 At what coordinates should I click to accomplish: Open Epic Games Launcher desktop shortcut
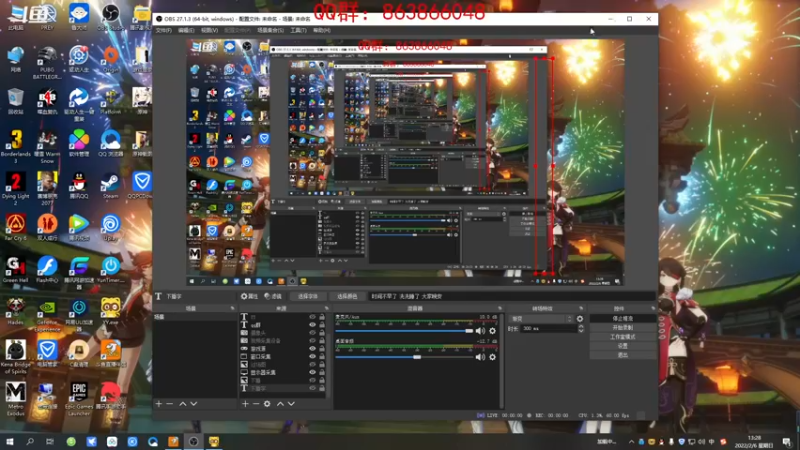tap(79, 399)
